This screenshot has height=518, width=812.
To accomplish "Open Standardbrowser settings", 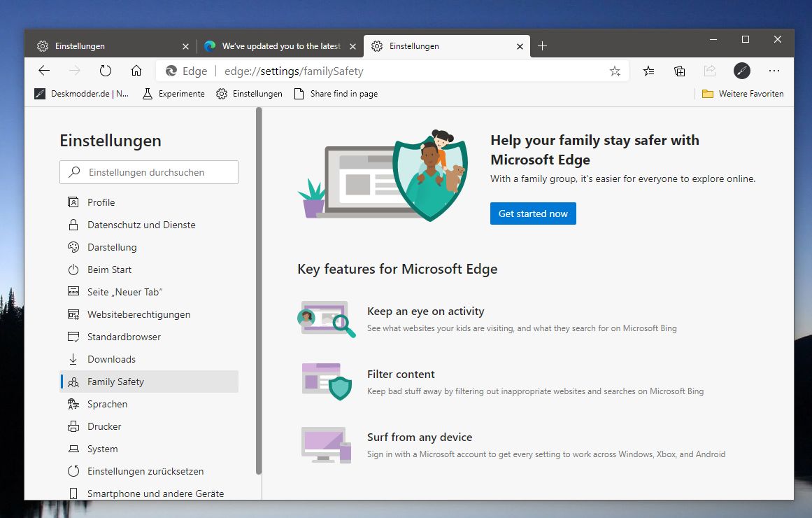I will pyautogui.click(x=149, y=337).
